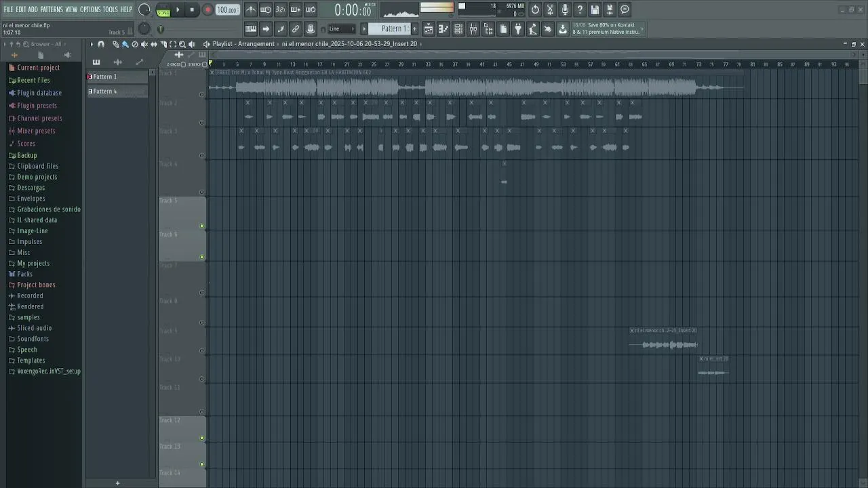Mute Track 5 with its green dot
This screenshot has width=868, height=488.
click(x=201, y=226)
